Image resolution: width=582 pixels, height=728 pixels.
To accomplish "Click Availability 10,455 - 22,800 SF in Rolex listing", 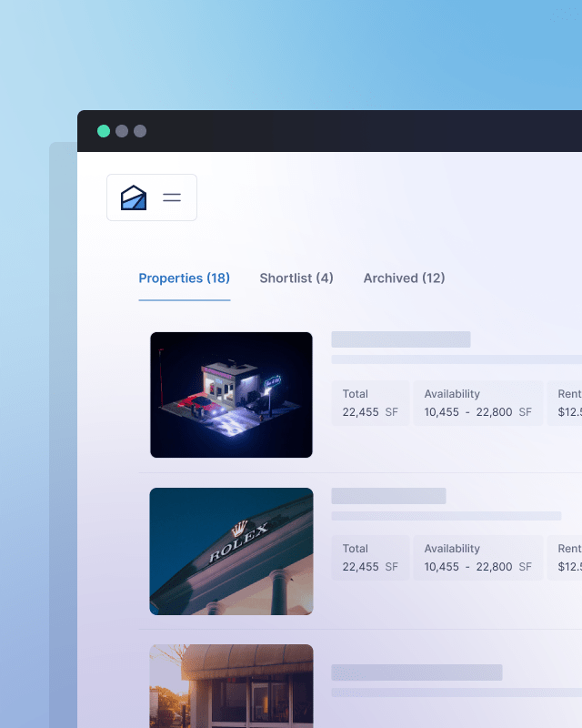I will [478, 558].
